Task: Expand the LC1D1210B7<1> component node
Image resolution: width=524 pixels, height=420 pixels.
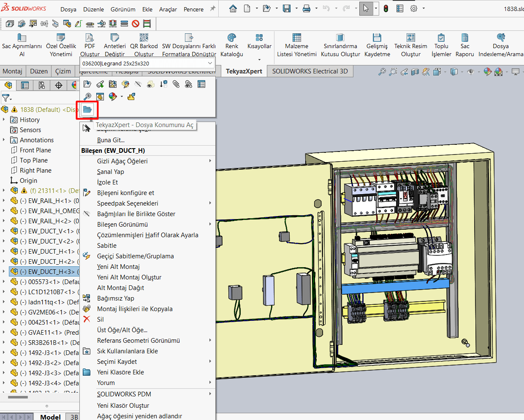Action: pyautogui.click(x=4, y=292)
